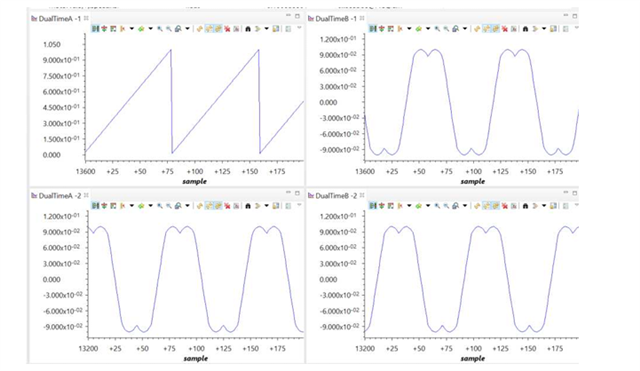
Task: Click the sawtooth waveform in DualTimeA -1 plot
Action: (x=195, y=101)
